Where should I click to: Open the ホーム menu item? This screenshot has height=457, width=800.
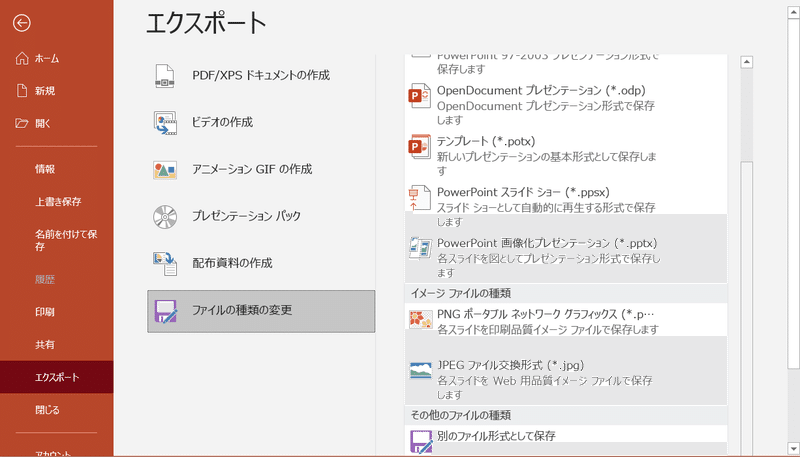[57, 59]
